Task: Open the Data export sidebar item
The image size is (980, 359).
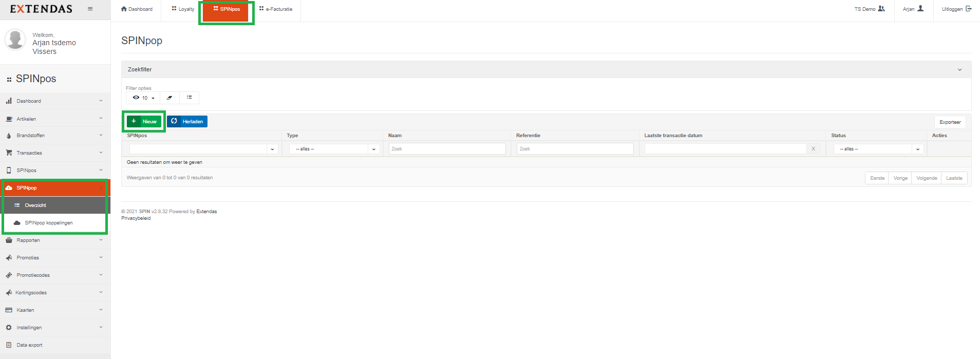Action: (55, 345)
